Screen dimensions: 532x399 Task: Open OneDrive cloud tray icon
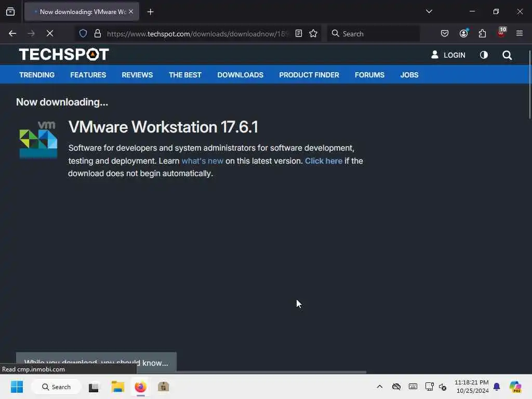396,387
